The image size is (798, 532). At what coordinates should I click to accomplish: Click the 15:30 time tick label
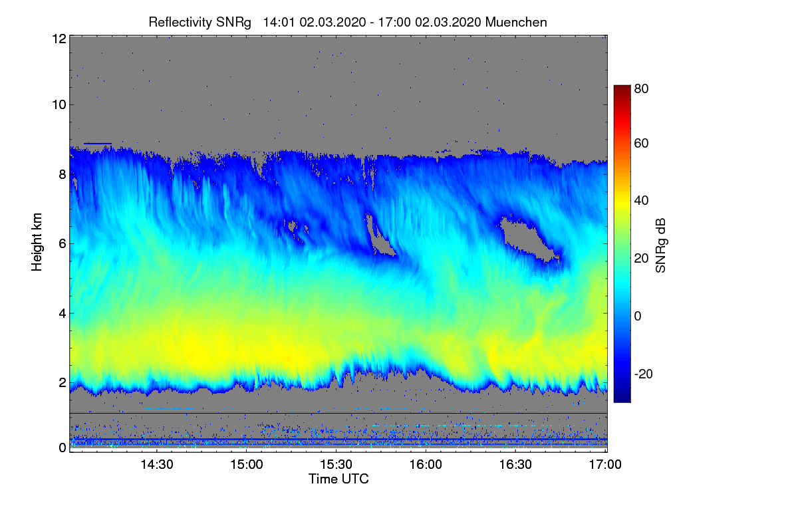336,464
